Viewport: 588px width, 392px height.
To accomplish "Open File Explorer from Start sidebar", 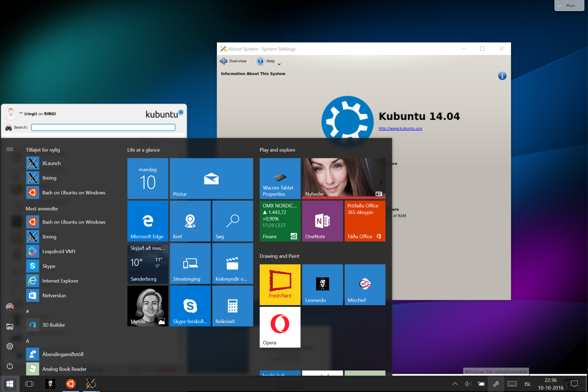I will point(10,327).
